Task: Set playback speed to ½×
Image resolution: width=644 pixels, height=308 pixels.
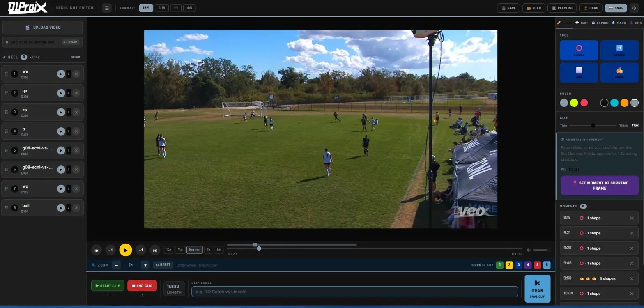Action: click(180, 250)
